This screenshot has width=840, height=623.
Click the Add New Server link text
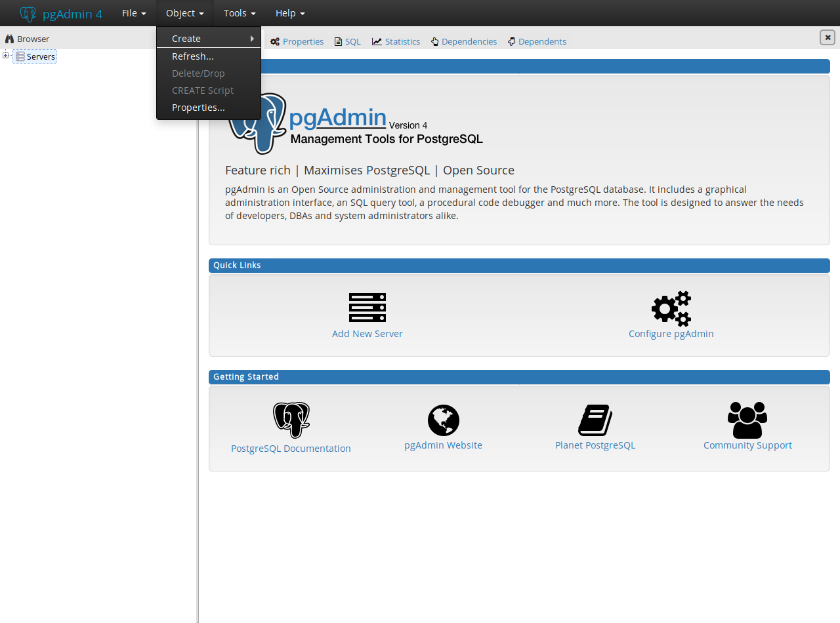[x=367, y=334]
